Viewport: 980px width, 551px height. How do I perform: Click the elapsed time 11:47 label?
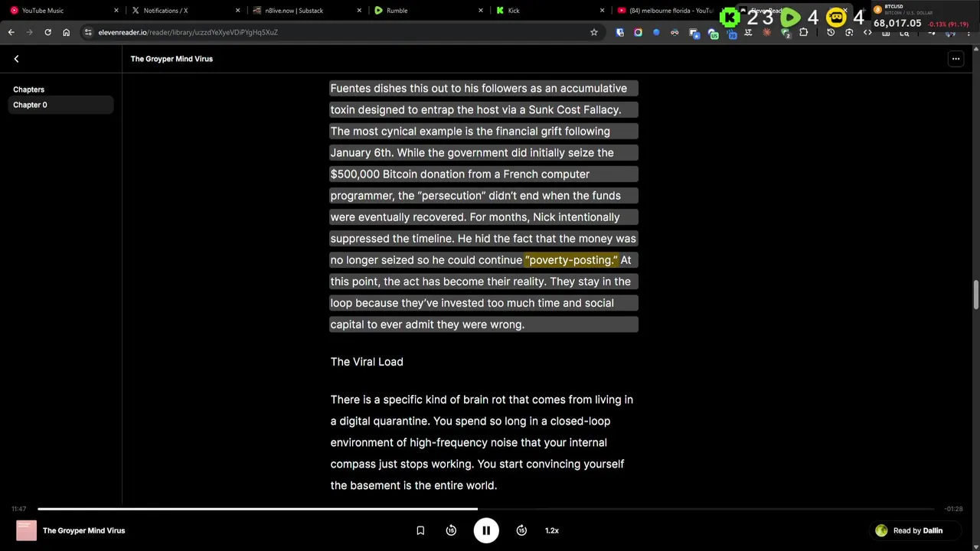click(x=18, y=509)
